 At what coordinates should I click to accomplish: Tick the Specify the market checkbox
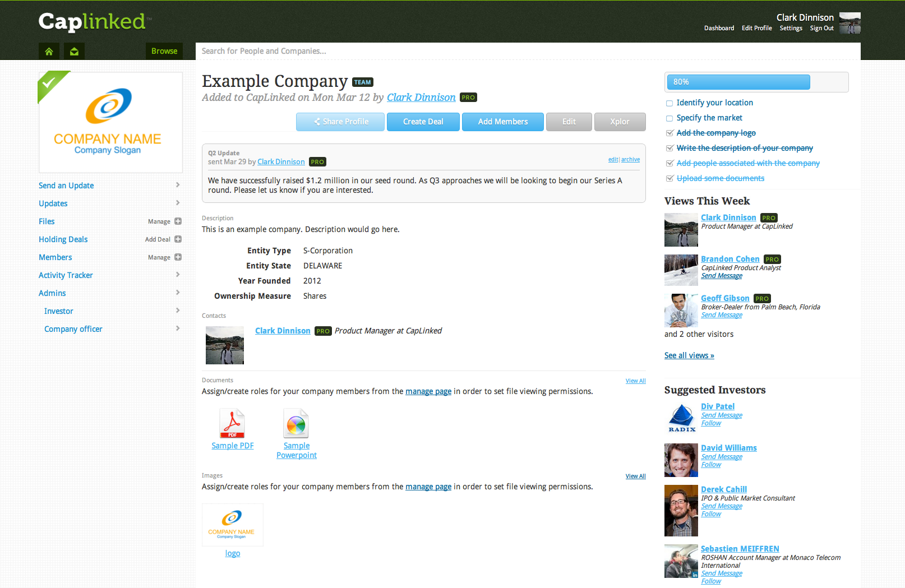[669, 118]
